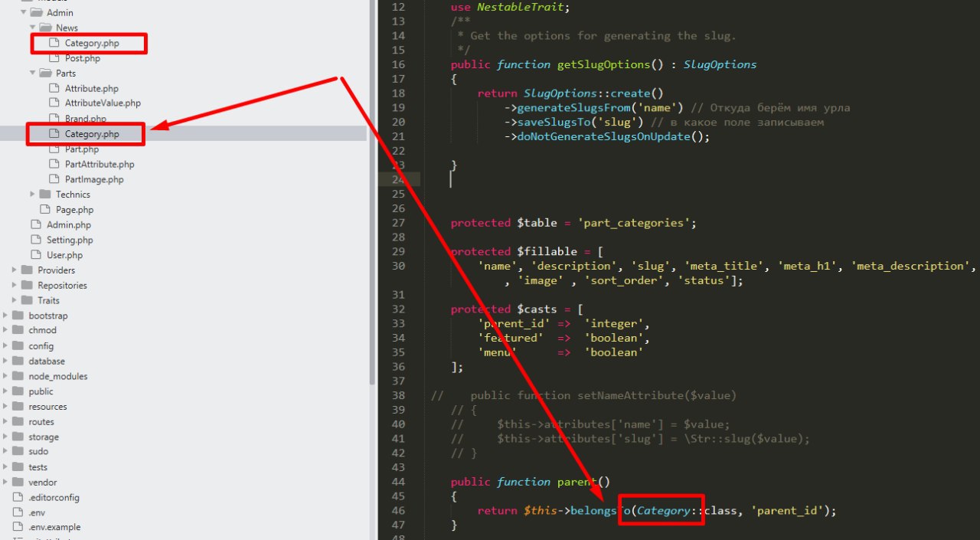This screenshot has width=980, height=540.
Task: Click the Admin.php file icon
Action: [x=35, y=224]
